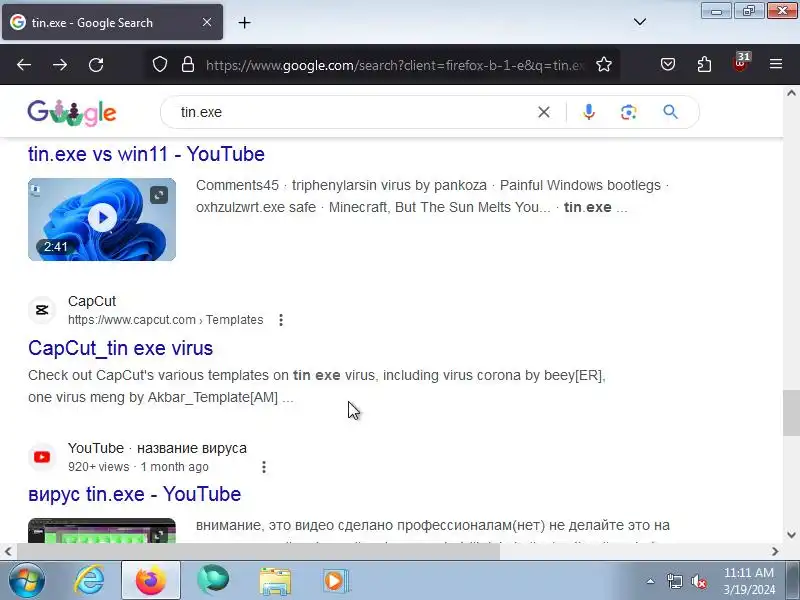
Task: Open CapCut_tin exe virus result
Action: coord(120,348)
